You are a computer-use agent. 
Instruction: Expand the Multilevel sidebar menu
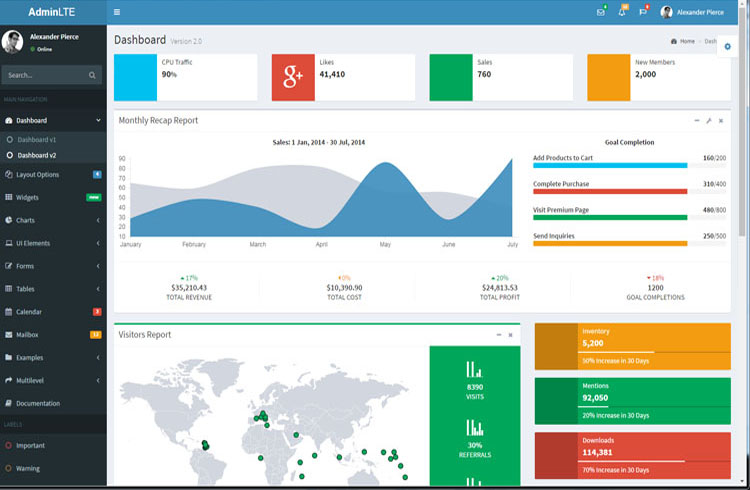(52, 381)
